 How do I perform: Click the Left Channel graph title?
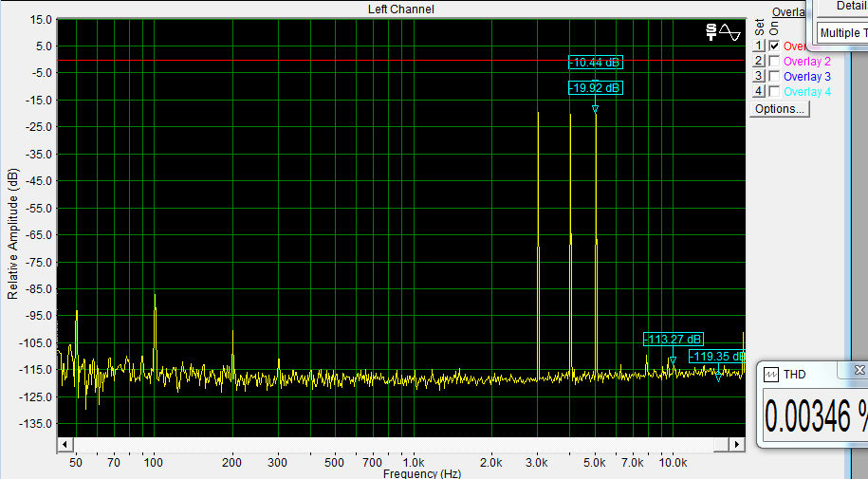(400, 9)
